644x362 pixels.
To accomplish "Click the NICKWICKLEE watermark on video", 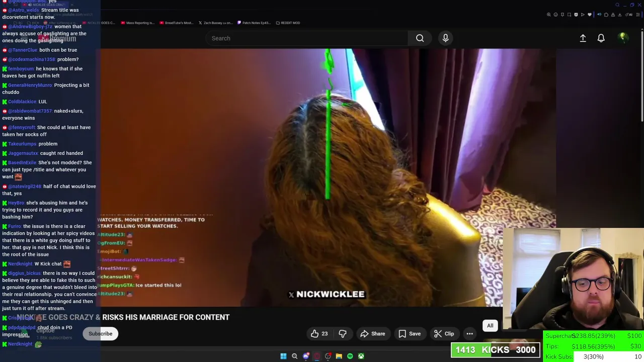I will point(326,295).
